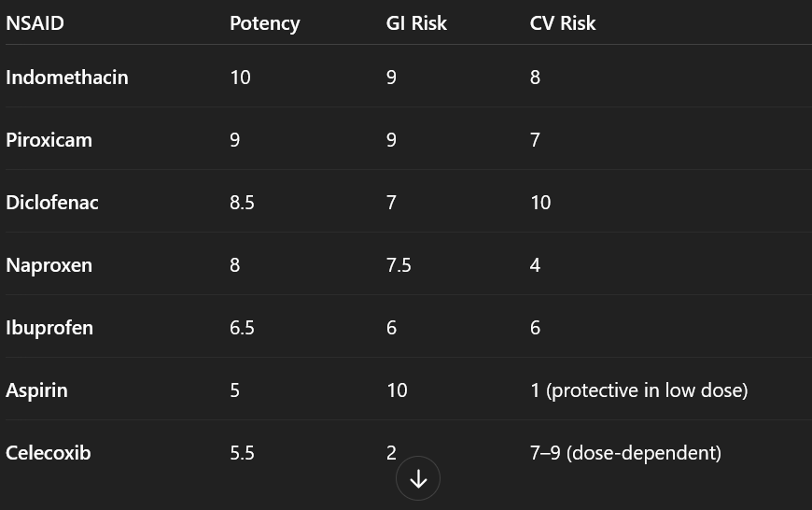
Task: Click Ibuprofen's Potency value 6.5
Action: [242, 328]
